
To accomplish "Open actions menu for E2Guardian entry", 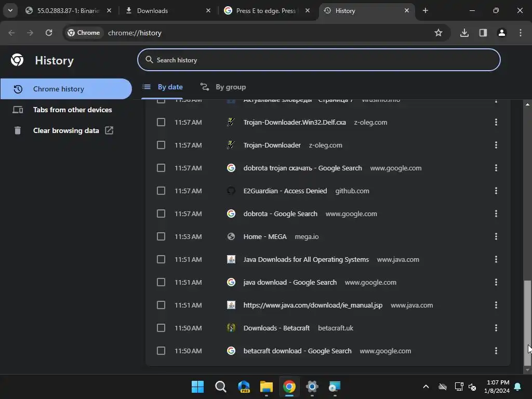I will (x=496, y=191).
